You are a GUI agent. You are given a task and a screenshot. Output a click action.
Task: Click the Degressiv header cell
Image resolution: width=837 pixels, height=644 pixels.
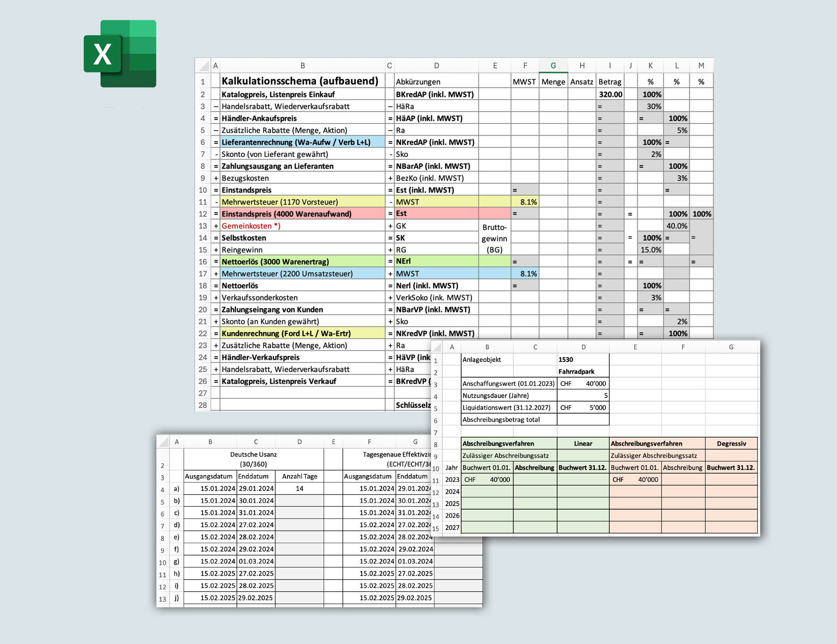tap(731, 444)
